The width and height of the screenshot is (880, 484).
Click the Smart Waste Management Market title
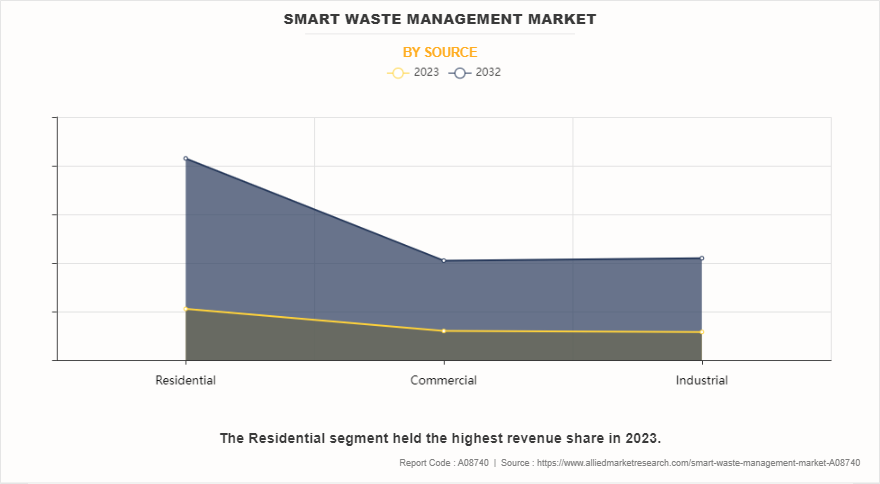(440, 19)
